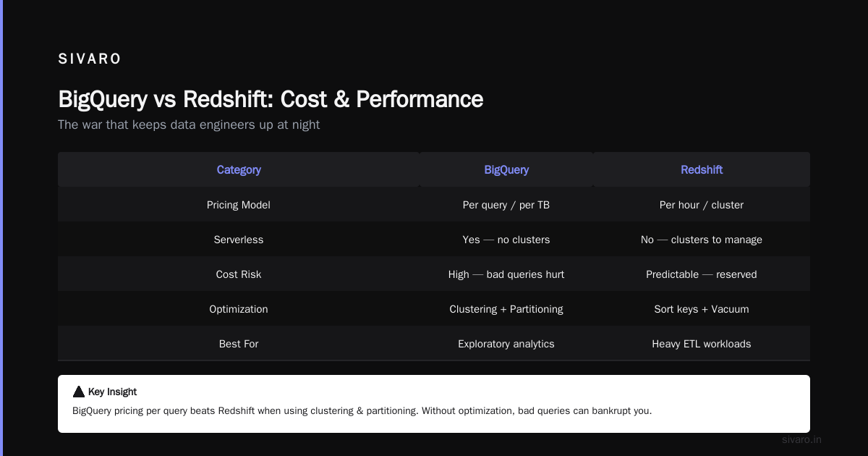Select the 'Per hour / cluster' cell

702,205
